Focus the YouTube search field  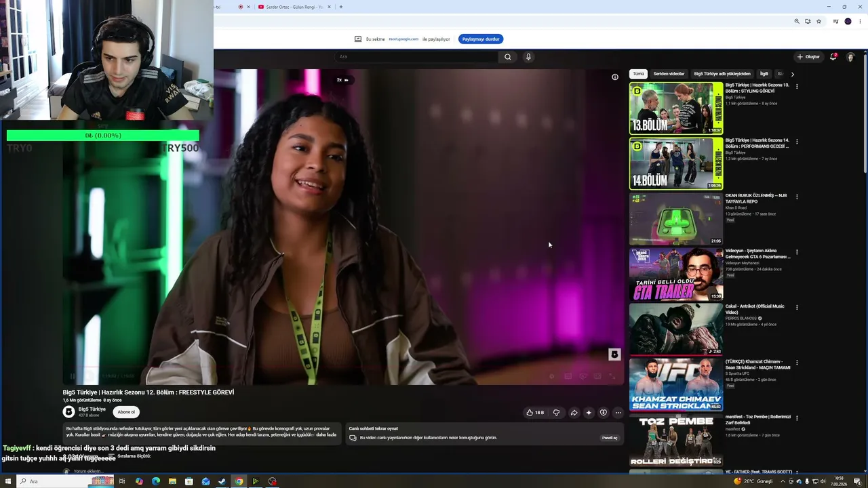[418, 57]
